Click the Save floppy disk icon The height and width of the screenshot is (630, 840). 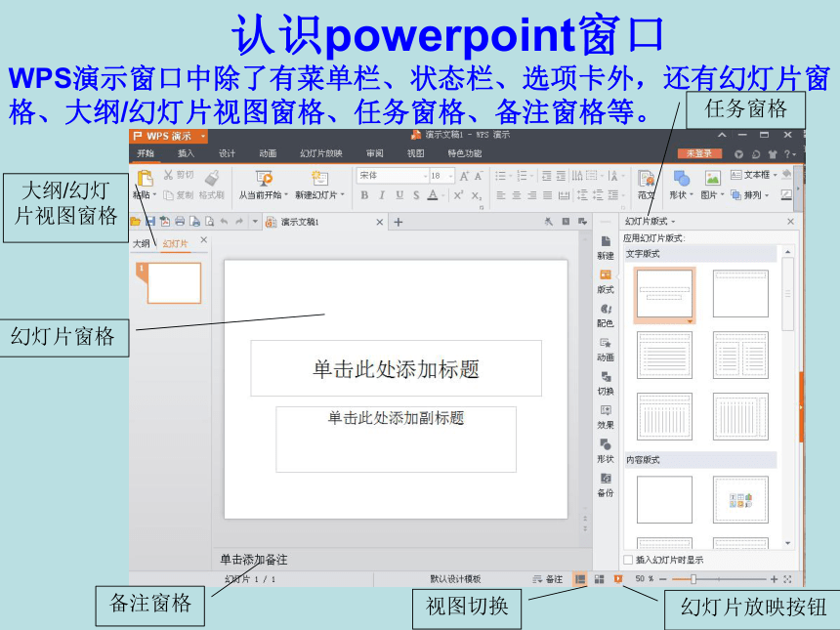point(150,222)
